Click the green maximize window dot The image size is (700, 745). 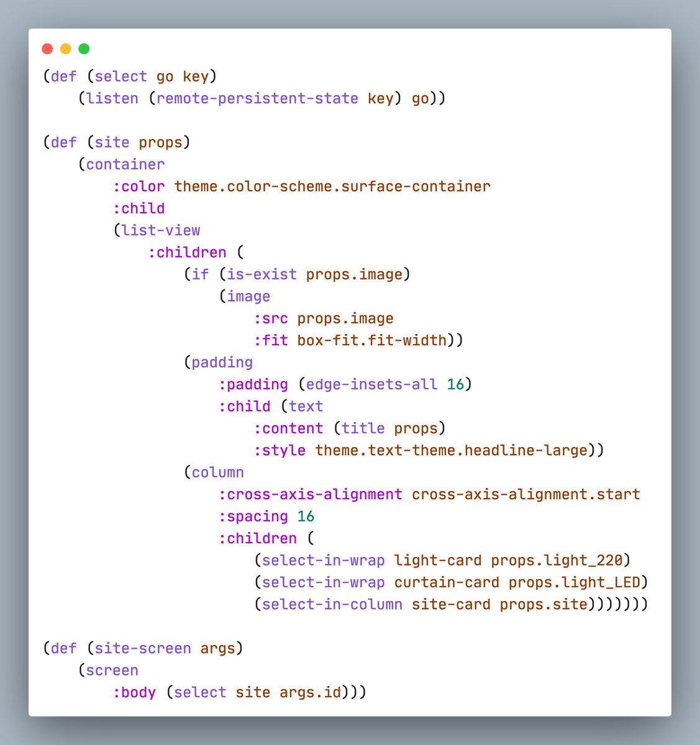(84, 48)
